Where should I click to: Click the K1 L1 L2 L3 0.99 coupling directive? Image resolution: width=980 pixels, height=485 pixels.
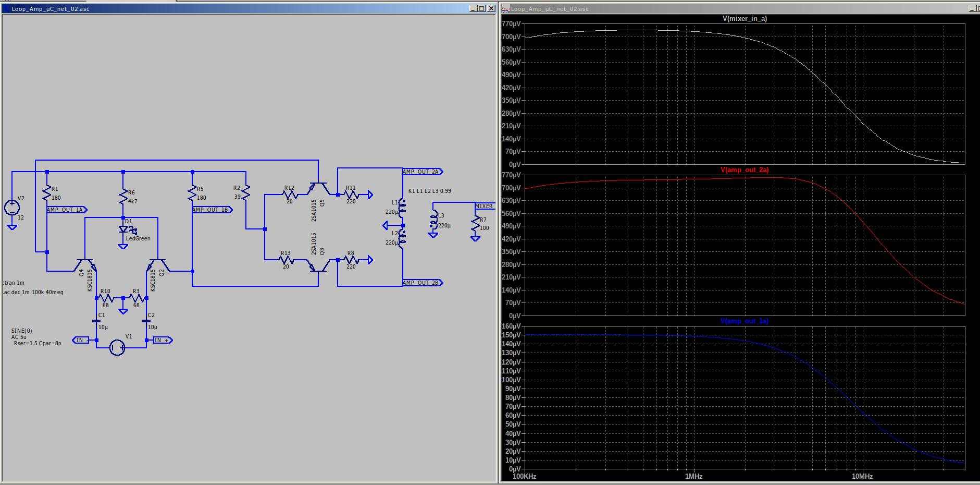click(x=430, y=191)
